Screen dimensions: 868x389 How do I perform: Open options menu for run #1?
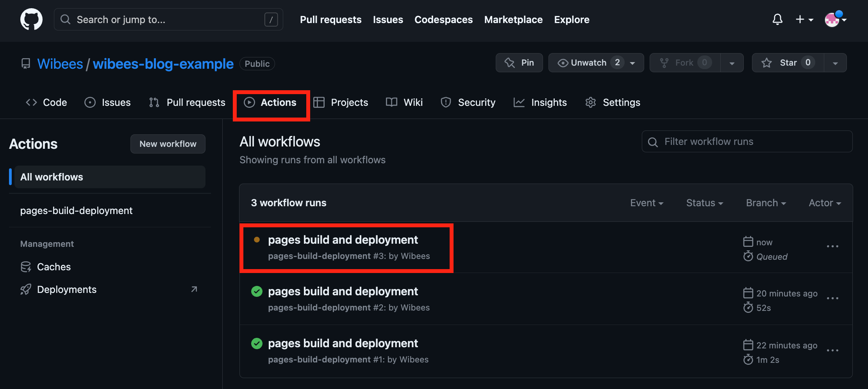(x=832, y=350)
